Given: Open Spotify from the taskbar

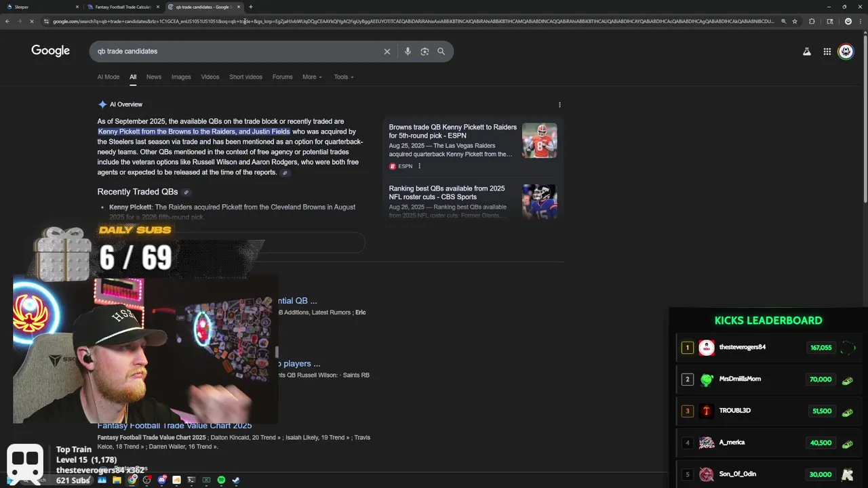Looking at the screenshot, I should coord(221,480).
